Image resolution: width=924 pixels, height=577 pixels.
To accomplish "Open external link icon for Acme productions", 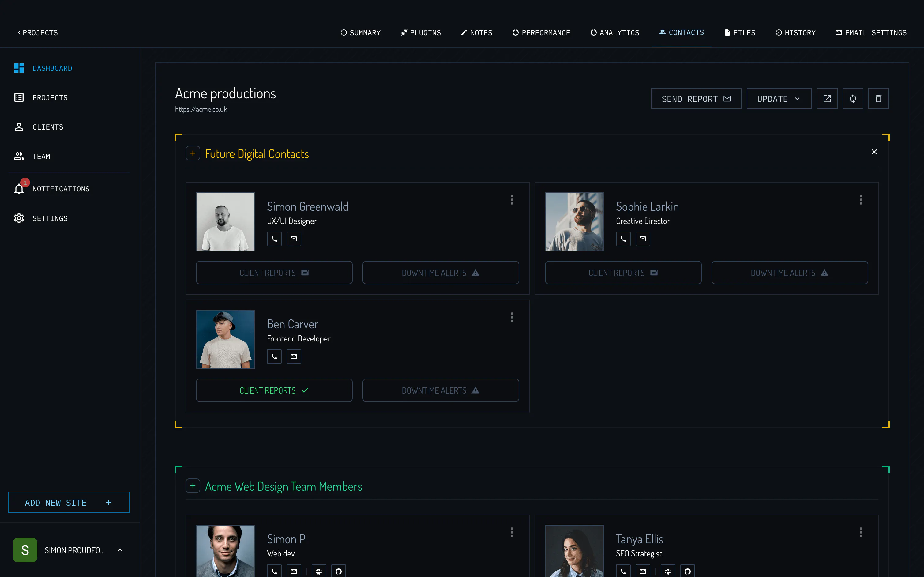I will pos(827,99).
